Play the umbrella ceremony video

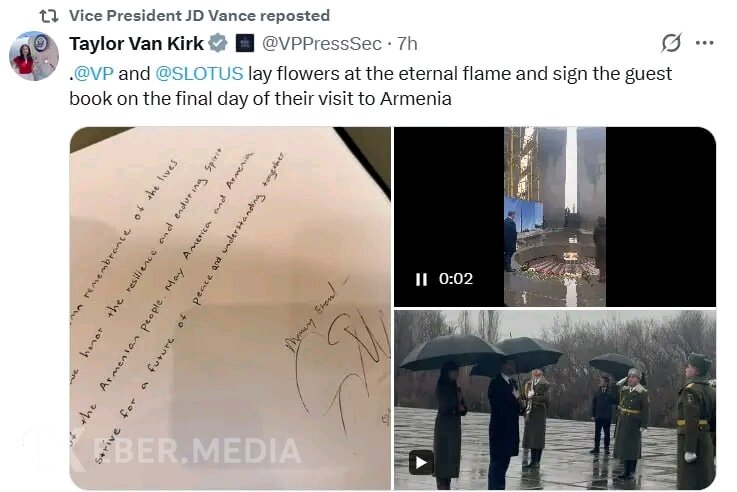click(x=421, y=463)
